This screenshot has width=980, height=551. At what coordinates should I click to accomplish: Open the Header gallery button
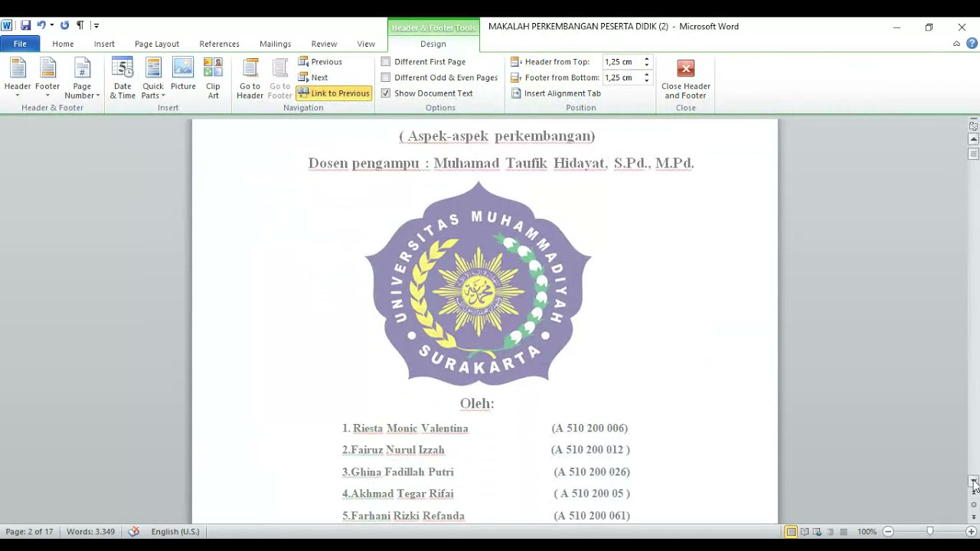(18, 78)
